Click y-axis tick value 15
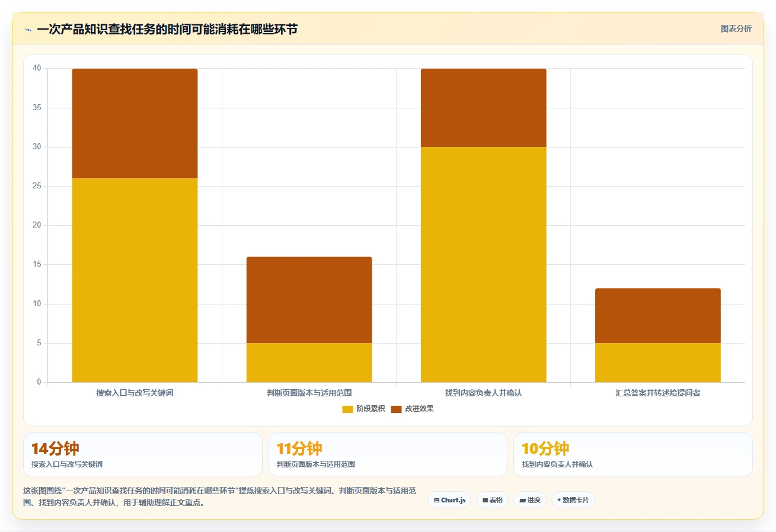The image size is (776, 532). (x=37, y=264)
